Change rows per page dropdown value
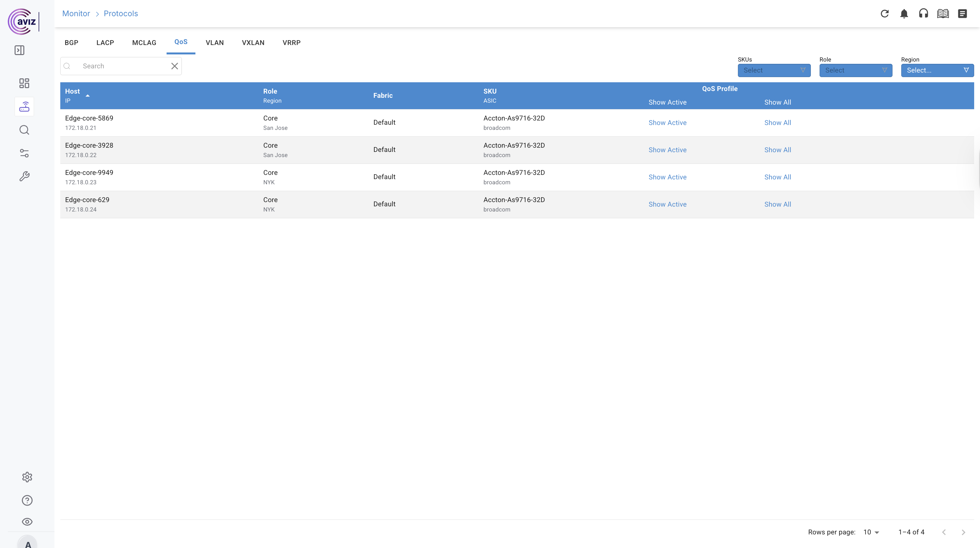Image resolution: width=980 pixels, height=548 pixels. (871, 532)
